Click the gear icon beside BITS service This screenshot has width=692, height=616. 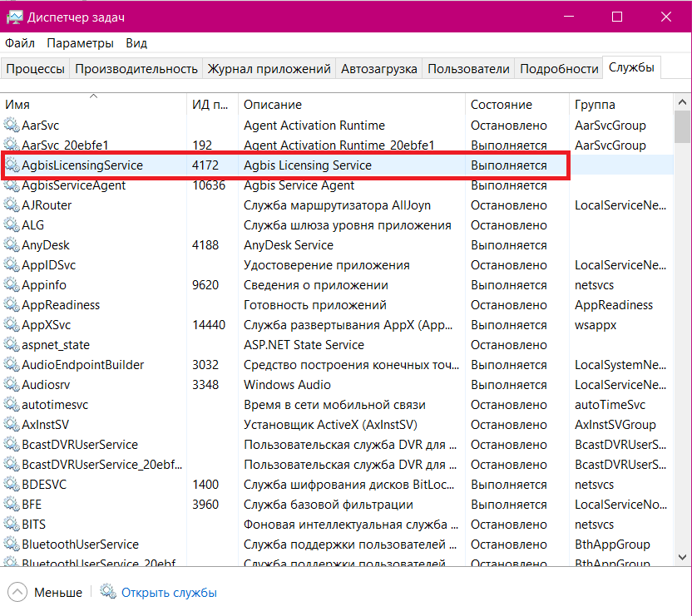tap(12, 525)
